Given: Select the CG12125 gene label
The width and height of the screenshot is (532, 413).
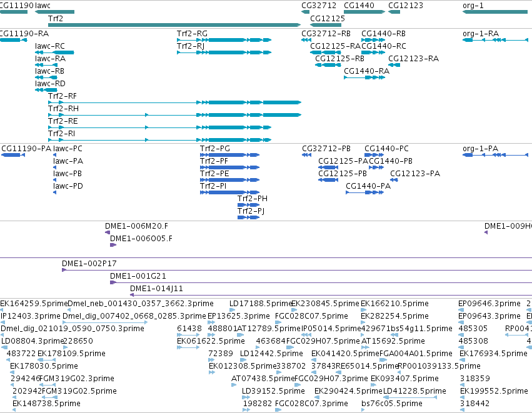Looking at the screenshot, I should coord(328,19).
